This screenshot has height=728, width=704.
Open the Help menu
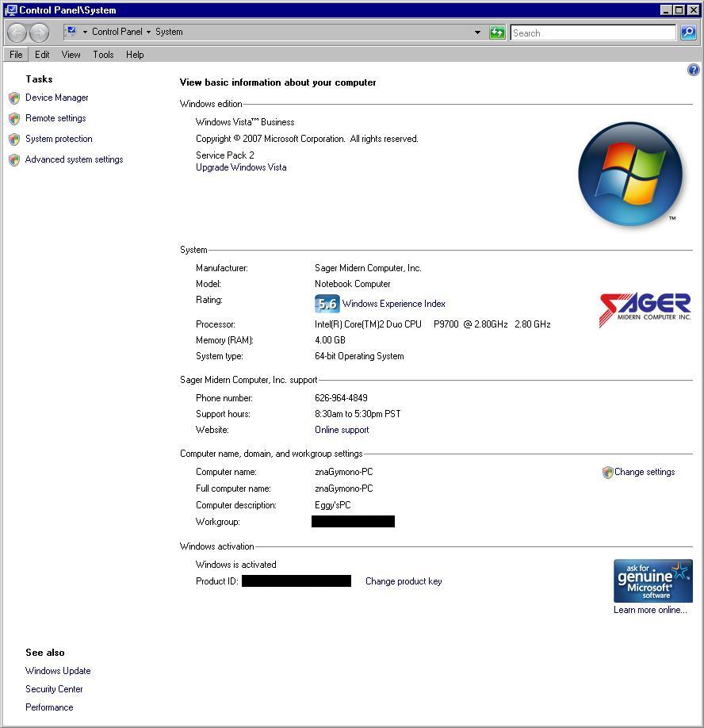[135, 55]
